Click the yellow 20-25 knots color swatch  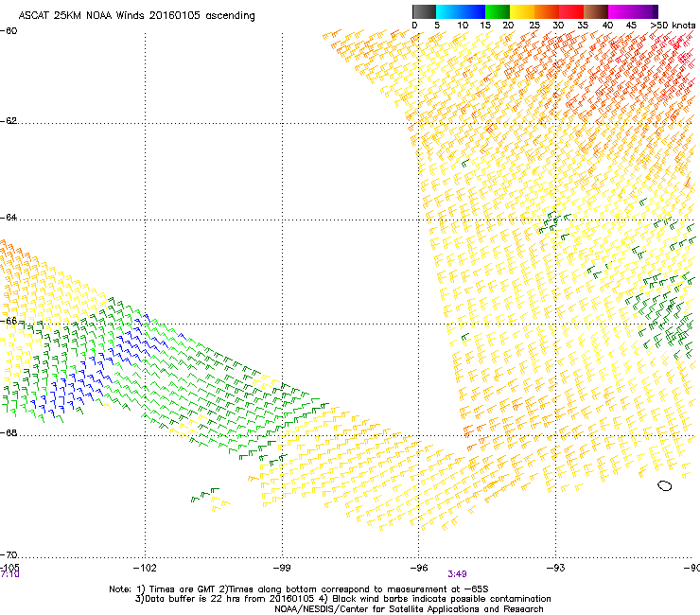point(522,11)
